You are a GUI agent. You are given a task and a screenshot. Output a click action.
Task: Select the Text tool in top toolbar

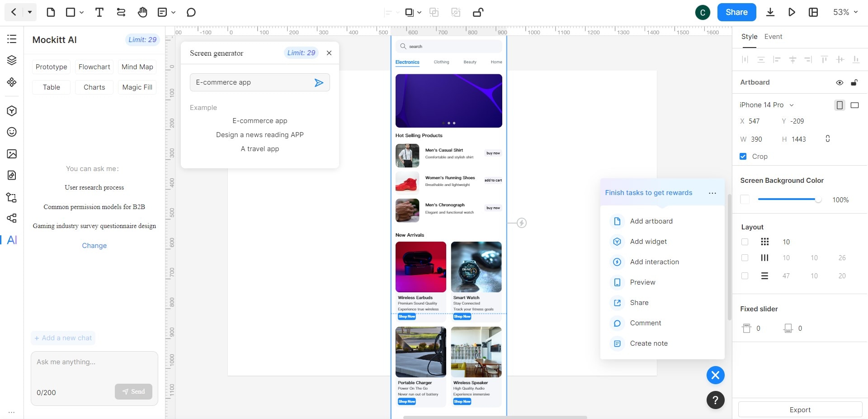(99, 12)
